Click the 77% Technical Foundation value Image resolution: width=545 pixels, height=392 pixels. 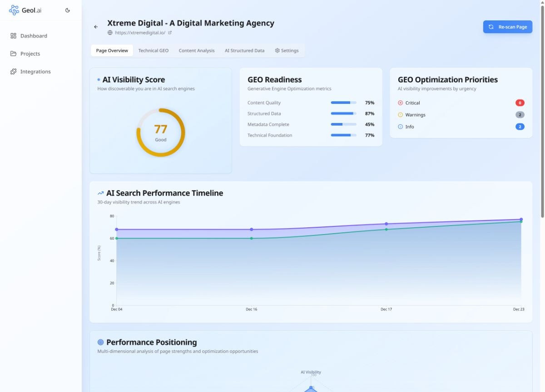[370, 135]
